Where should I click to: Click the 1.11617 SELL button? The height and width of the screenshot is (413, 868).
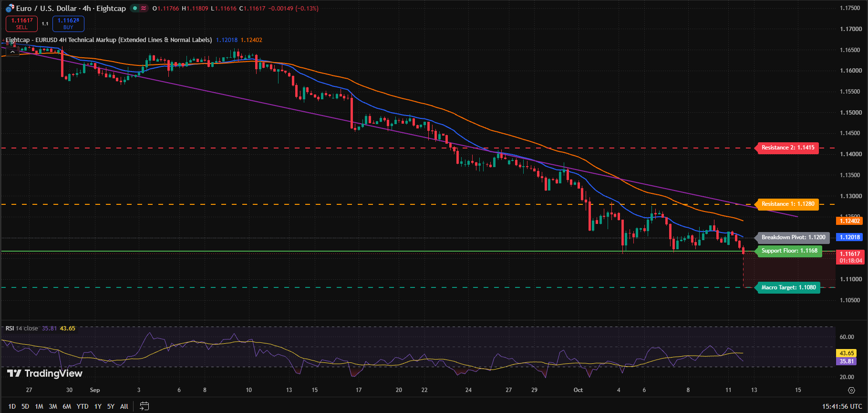(x=22, y=23)
